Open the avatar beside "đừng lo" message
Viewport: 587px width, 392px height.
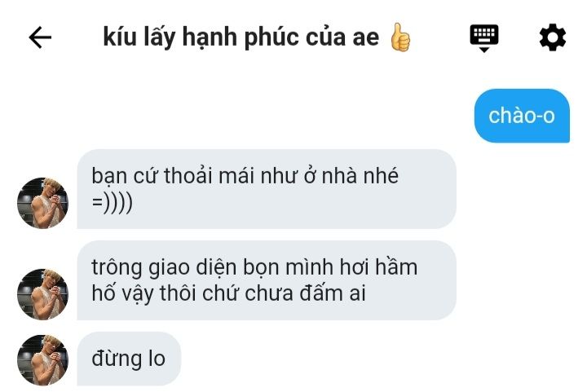click(x=42, y=360)
